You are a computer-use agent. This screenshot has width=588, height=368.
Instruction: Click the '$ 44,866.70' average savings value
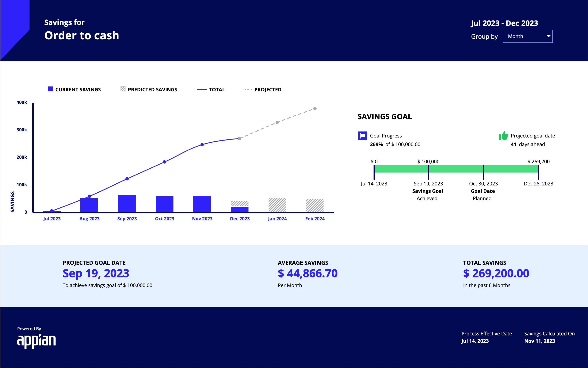pos(308,273)
